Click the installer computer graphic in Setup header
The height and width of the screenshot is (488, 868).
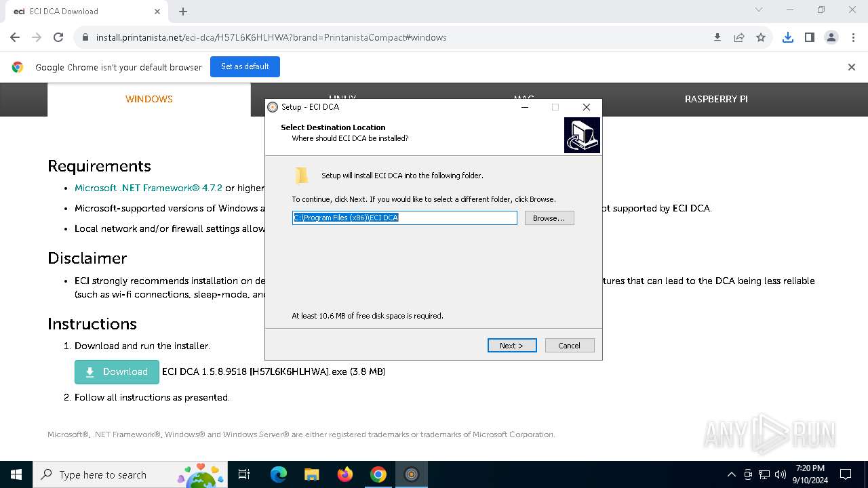pos(582,135)
